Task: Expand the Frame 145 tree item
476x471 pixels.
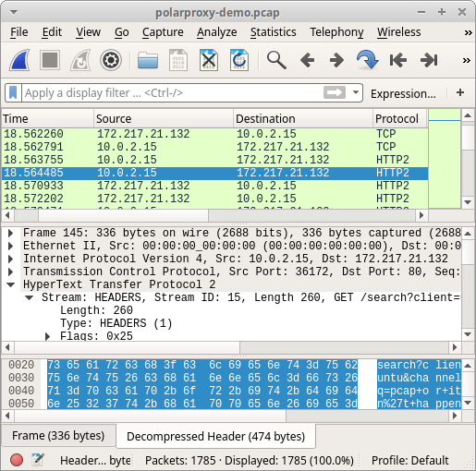Action: [x=10, y=233]
